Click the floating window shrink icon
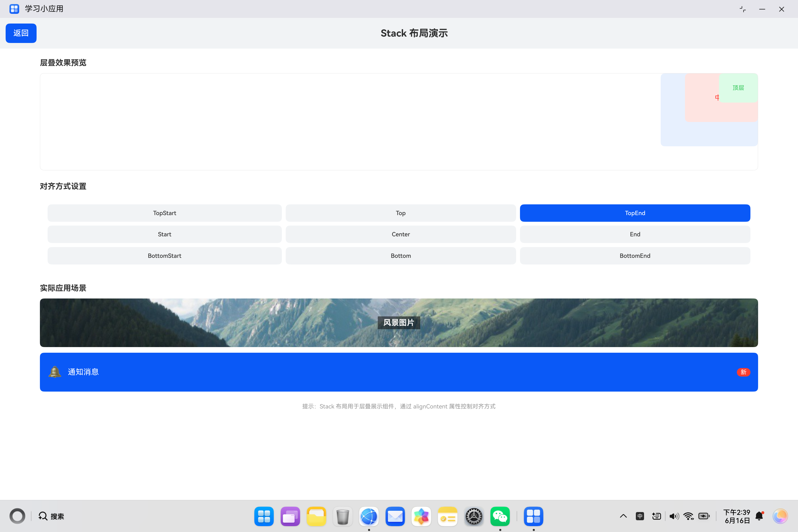The image size is (798, 532). tap(743, 9)
